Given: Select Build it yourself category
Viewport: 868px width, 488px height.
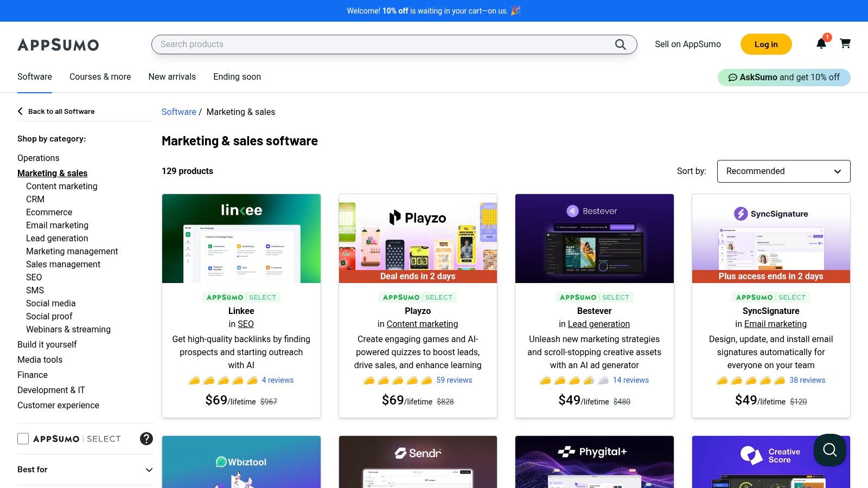Looking at the screenshot, I should coord(47,344).
